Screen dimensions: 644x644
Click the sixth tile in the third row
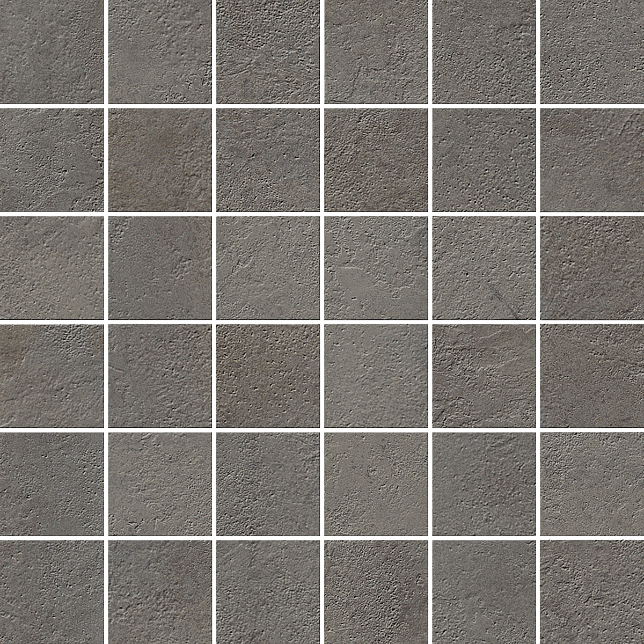pos(592,268)
